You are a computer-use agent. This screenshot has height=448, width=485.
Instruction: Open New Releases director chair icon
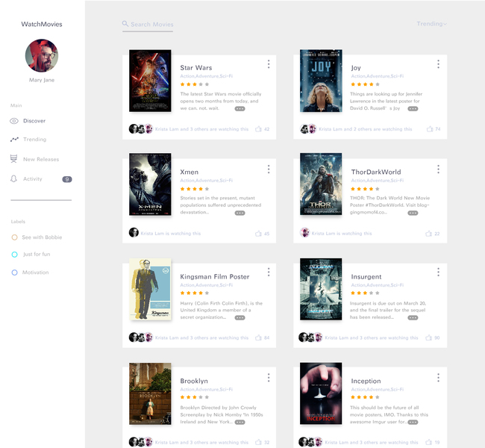13,159
